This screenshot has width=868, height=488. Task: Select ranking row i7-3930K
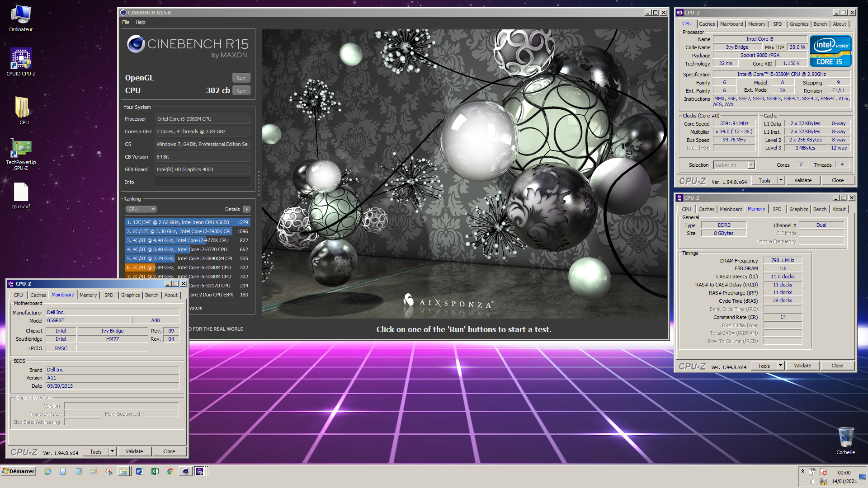pos(188,231)
